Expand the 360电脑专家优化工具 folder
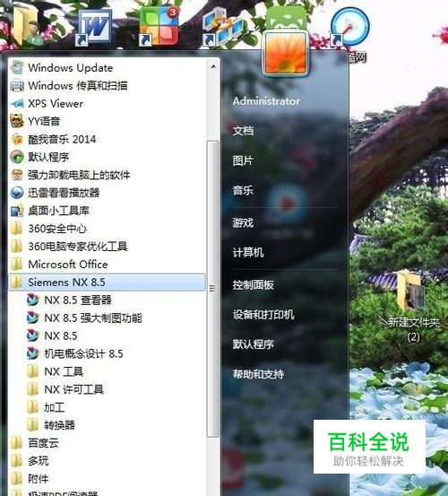The width and height of the screenshot is (448, 496). click(108, 246)
